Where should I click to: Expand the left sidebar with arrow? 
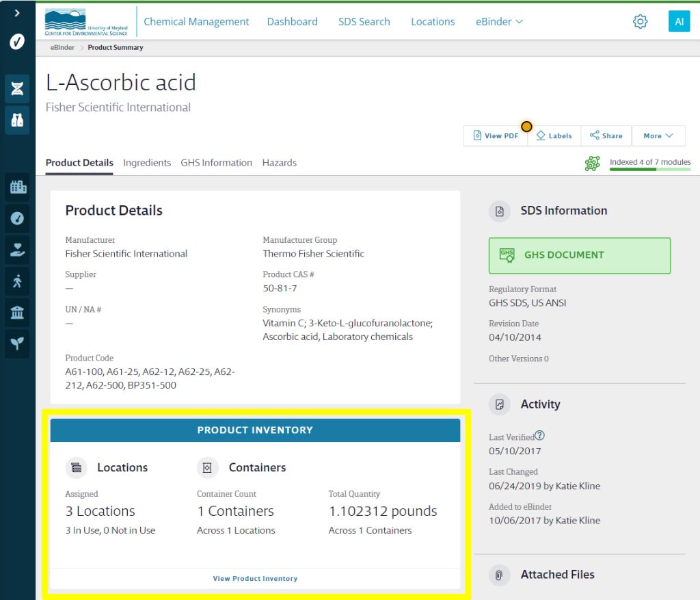17,13
